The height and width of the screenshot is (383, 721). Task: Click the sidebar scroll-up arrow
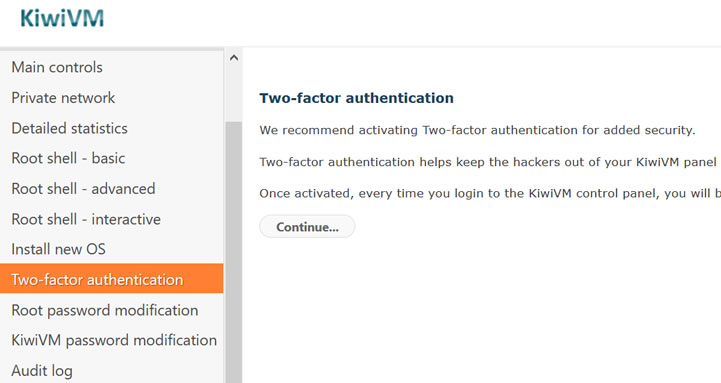(x=234, y=58)
